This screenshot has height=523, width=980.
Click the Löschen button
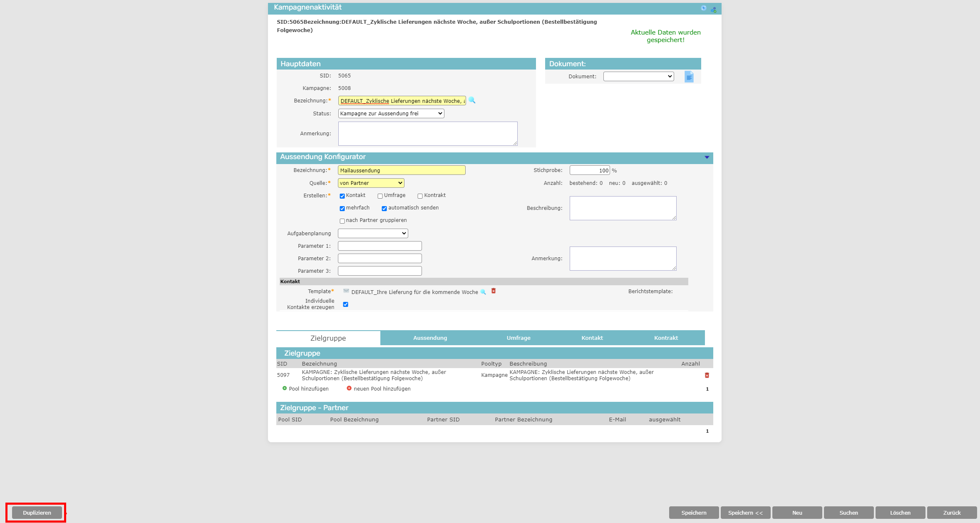tap(900, 513)
